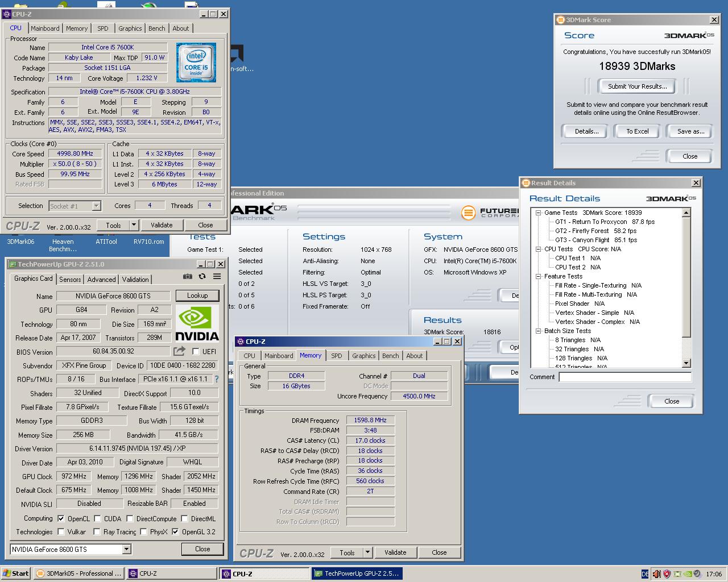Click the NVIDIA logo in GPU-Z
The height and width of the screenshot is (582, 728).
pyautogui.click(x=197, y=323)
